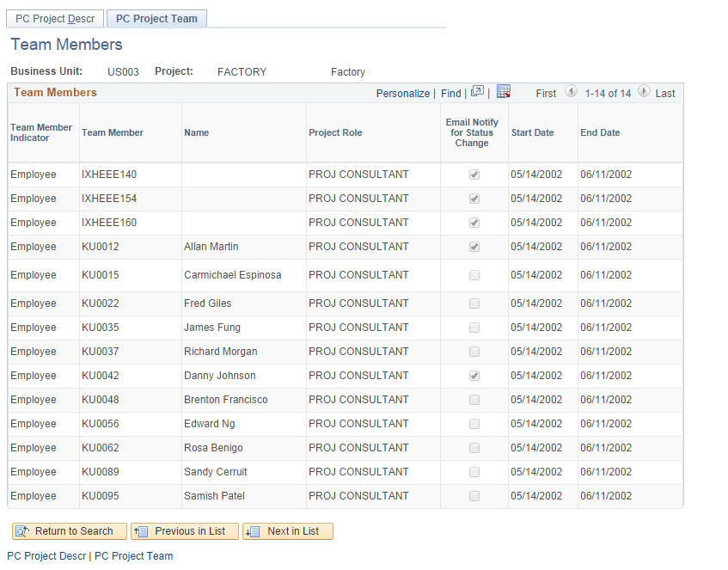Enable Email Notify for Fred Giles
The image size is (728, 570).
(x=474, y=303)
